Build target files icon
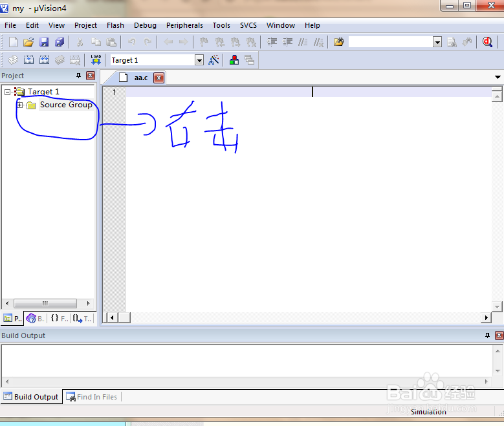The height and width of the screenshot is (426, 504). [x=28, y=60]
